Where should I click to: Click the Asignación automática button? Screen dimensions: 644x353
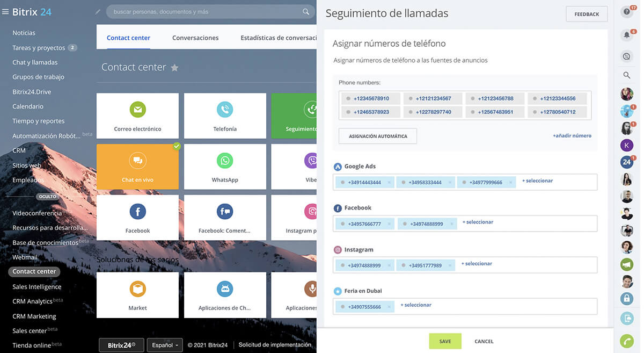point(378,136)
